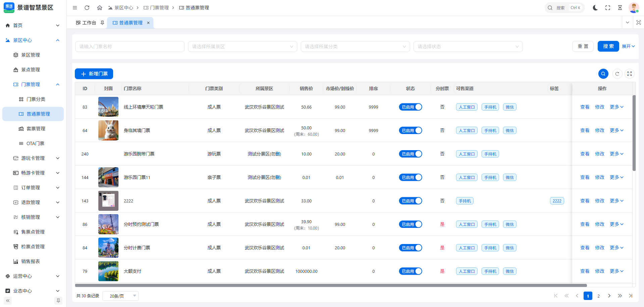The height and width of the screenshot is (307, 644).
Task: Close the 普通票管理 tab
Action: (x=148, y=23)
